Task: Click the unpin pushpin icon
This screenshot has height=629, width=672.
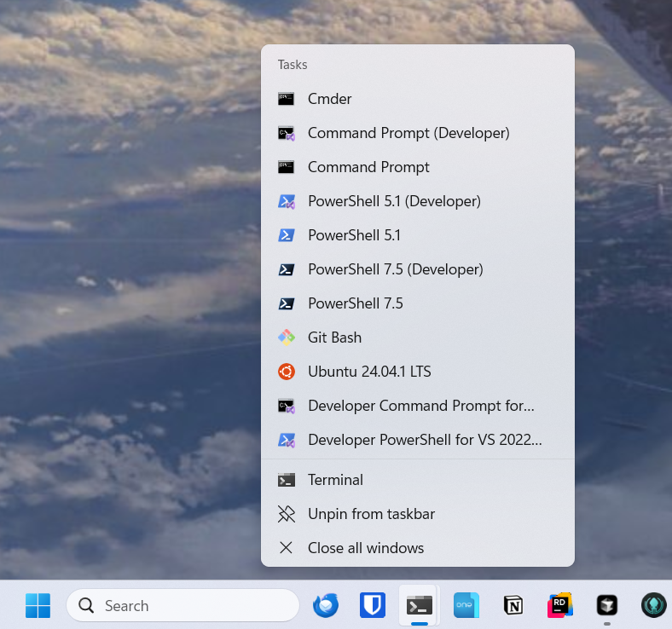Action: (x=287, y=514)
